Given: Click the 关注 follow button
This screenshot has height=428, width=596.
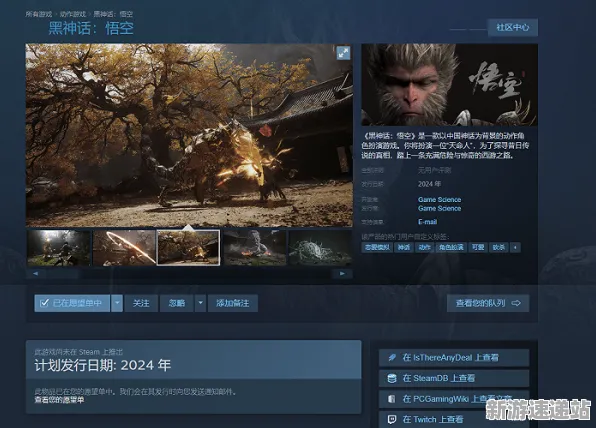Looking at the screenshot, I should [x=141, y=303].
